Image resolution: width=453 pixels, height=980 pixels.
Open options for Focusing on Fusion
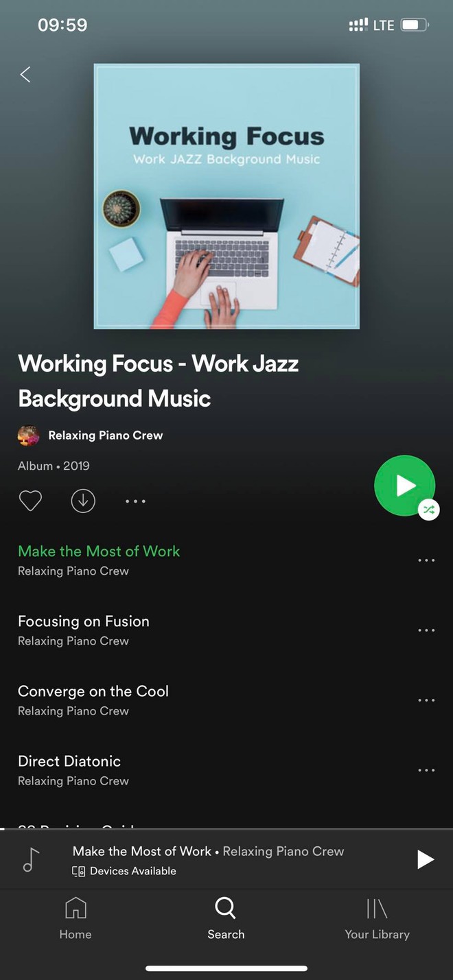[x=426, y=630]
